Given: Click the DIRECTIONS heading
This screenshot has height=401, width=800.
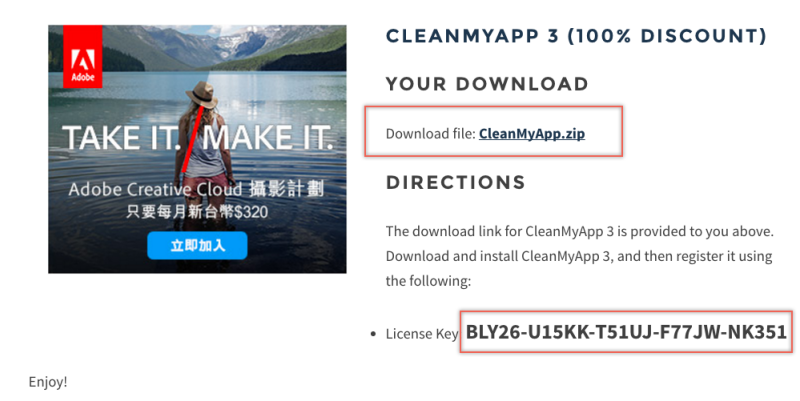Looking at the screenshot, I should tap(456, 182).
